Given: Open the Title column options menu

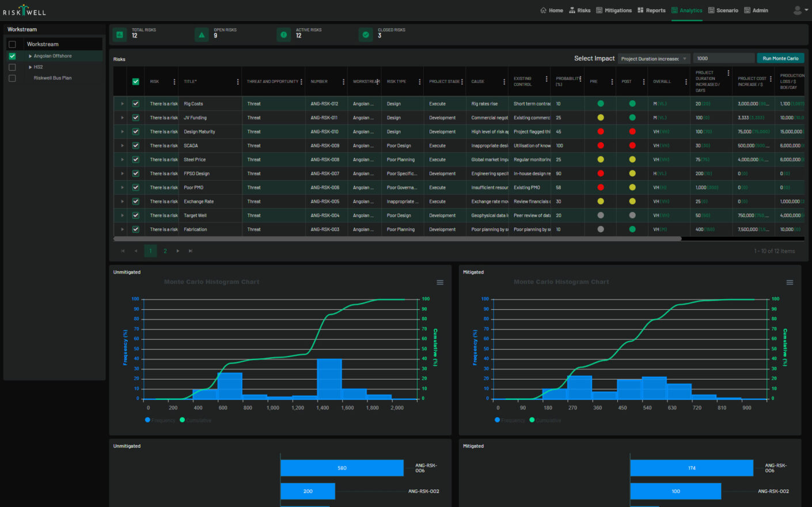Looking at the screenshot, I should 238,82.
